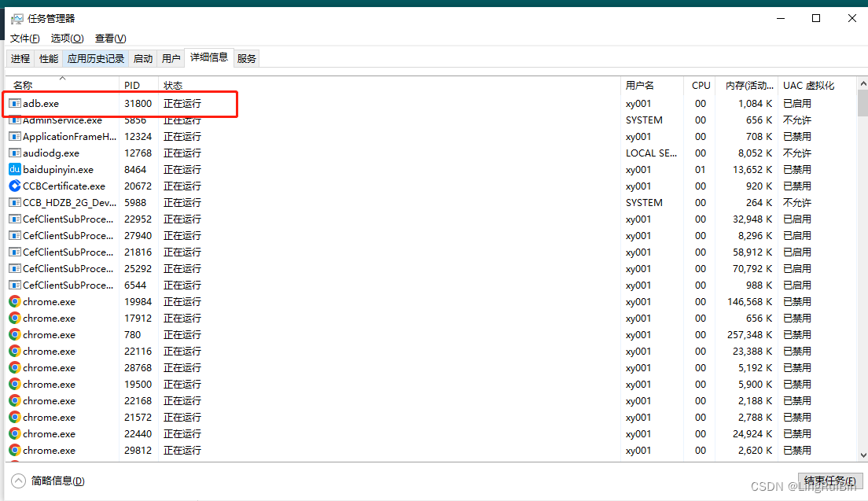Screen dimensions: 868x501
Task: Click PID cell 31800
Action: tap(138, 104)
